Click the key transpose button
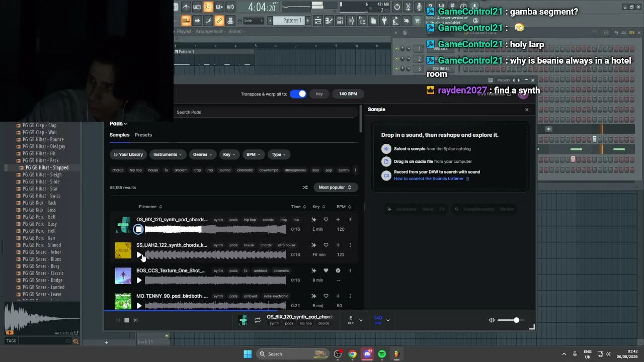Image resolution: width=644 pixels, height=362 pixels. click(319, 94)
